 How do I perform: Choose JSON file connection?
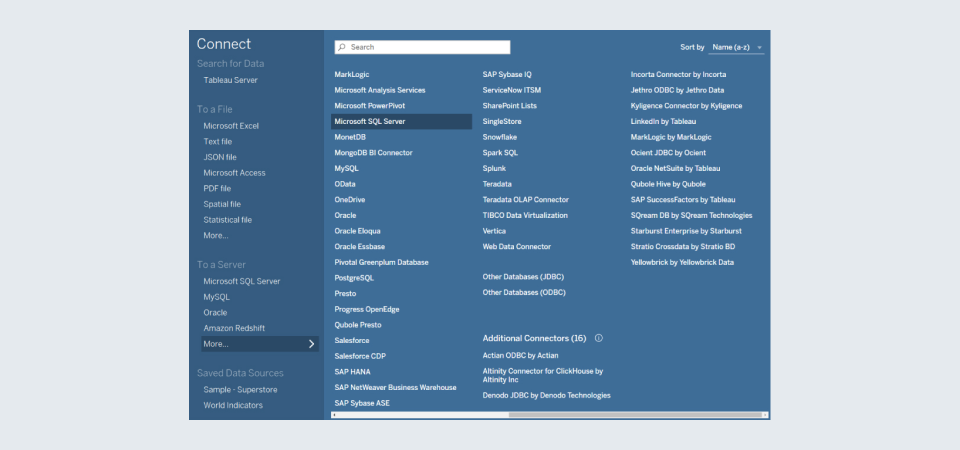pyautogui.click(x=220, y=157)
